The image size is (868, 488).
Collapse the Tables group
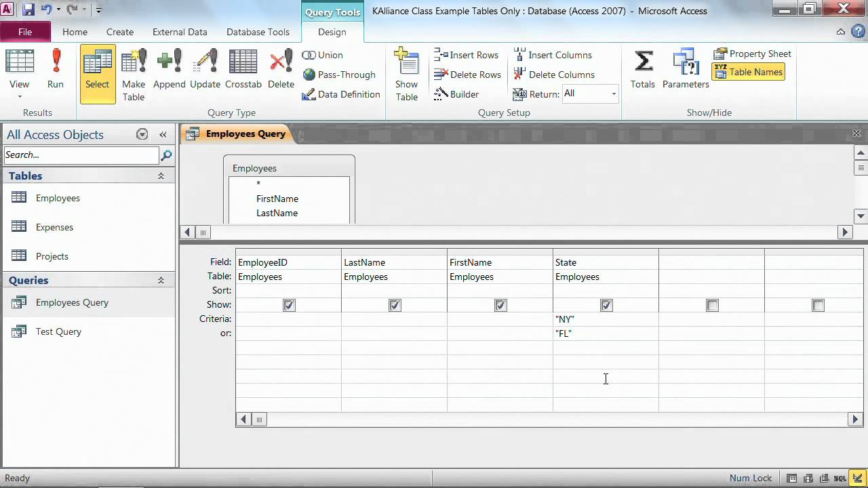point(161,176)
